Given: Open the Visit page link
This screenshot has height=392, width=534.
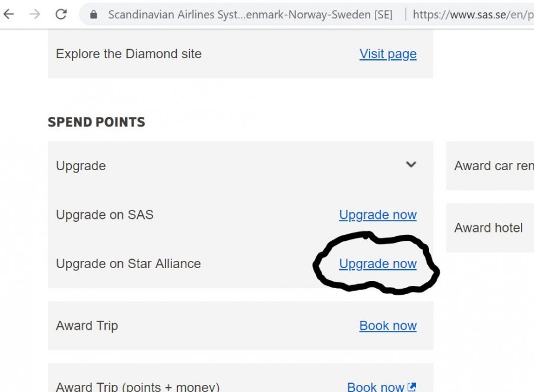Looking at the screenshot, I should [x=387, y=54].
